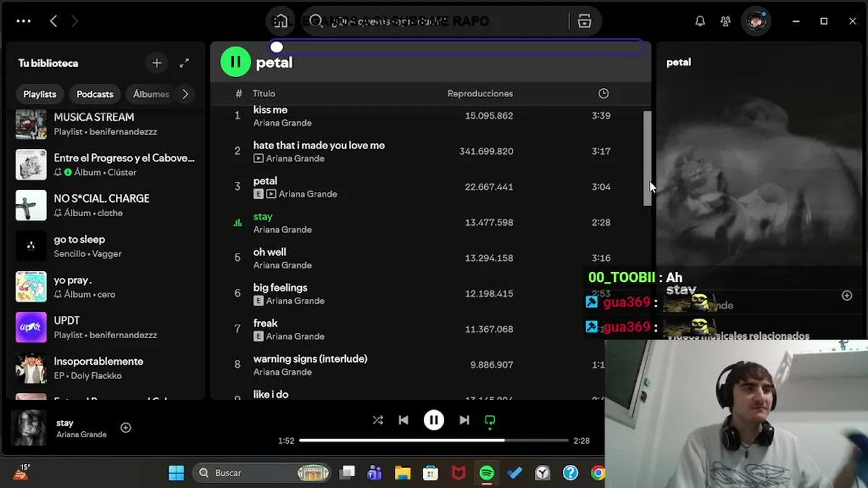
Task: Open the MUSICA STREAM playlist thumbnail
Action: (31, 124)
